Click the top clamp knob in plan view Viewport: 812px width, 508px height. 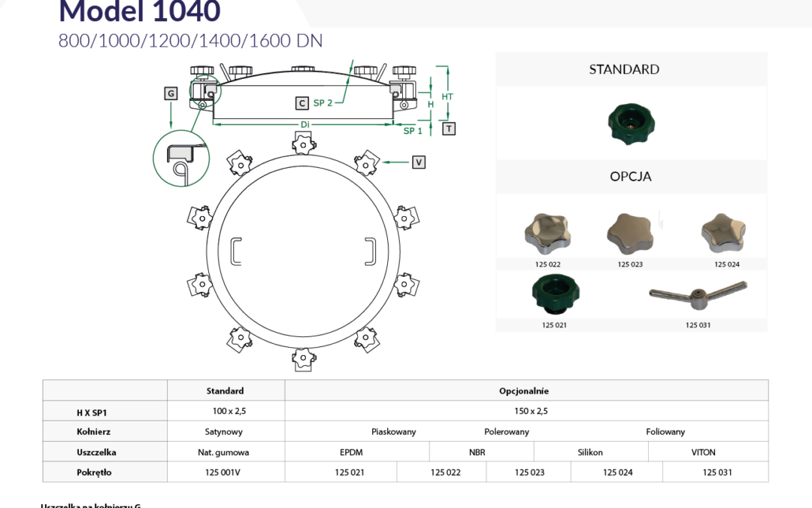(x=304, y=144)
